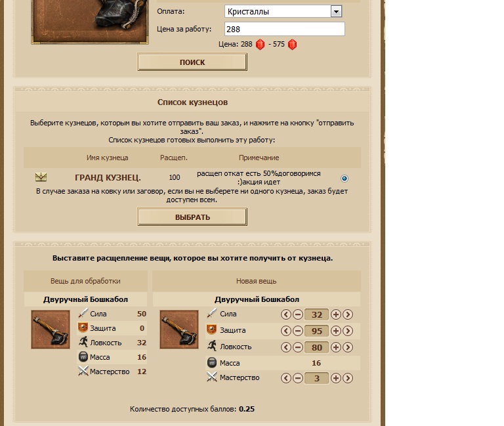Viewport: 504px width, 426px height.
Task: Set Защита to minimum with left arrow
Action: (285, 331)
